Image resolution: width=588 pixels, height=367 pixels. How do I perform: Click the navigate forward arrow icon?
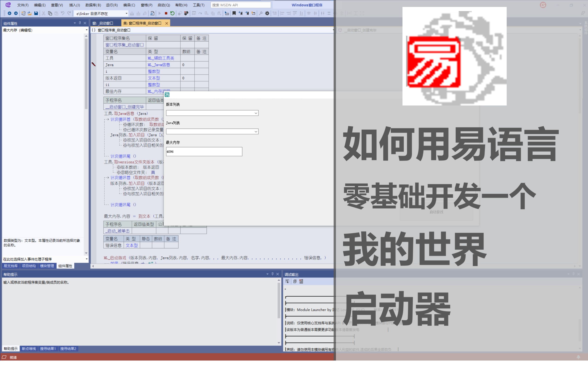pos(16,13)
